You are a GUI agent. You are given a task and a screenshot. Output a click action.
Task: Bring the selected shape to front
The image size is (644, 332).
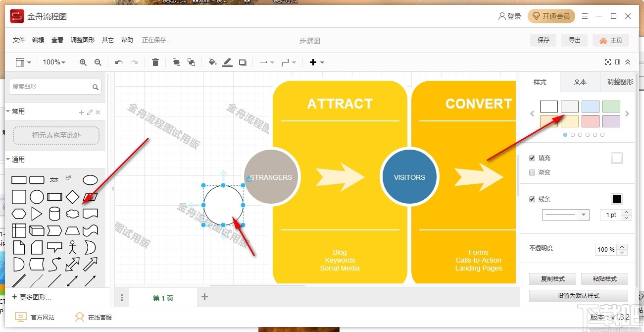tap(176, 62)
